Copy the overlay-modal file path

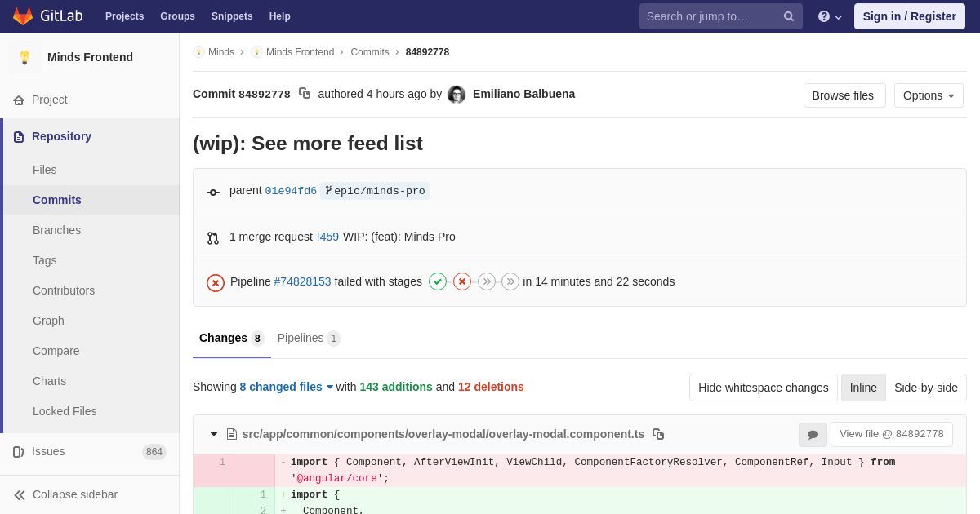tap(658, 434)
